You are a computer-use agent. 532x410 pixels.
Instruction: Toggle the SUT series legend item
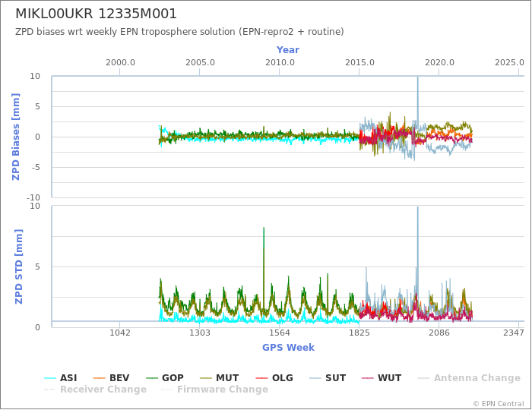coord(328,378)
